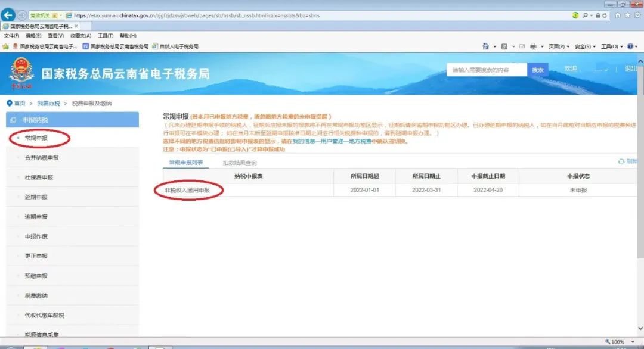Open the 非税收入通用申报 link
644x349 pixels.
187,190
